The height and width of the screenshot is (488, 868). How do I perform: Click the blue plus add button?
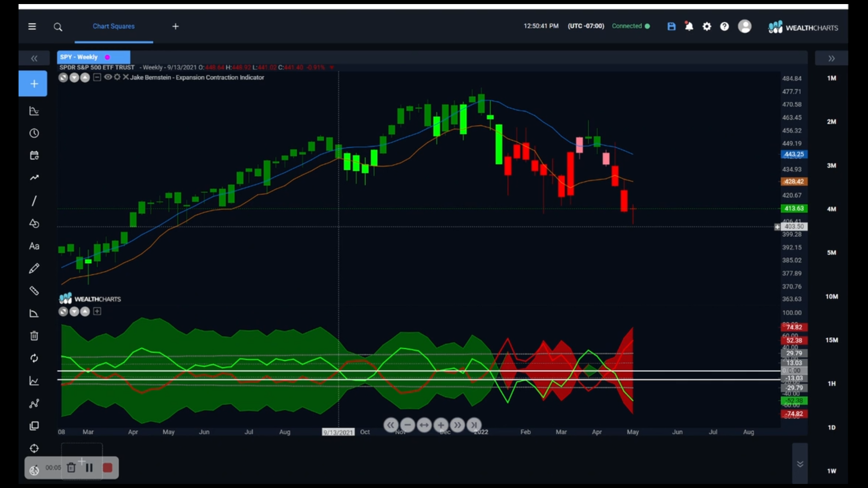33,84
